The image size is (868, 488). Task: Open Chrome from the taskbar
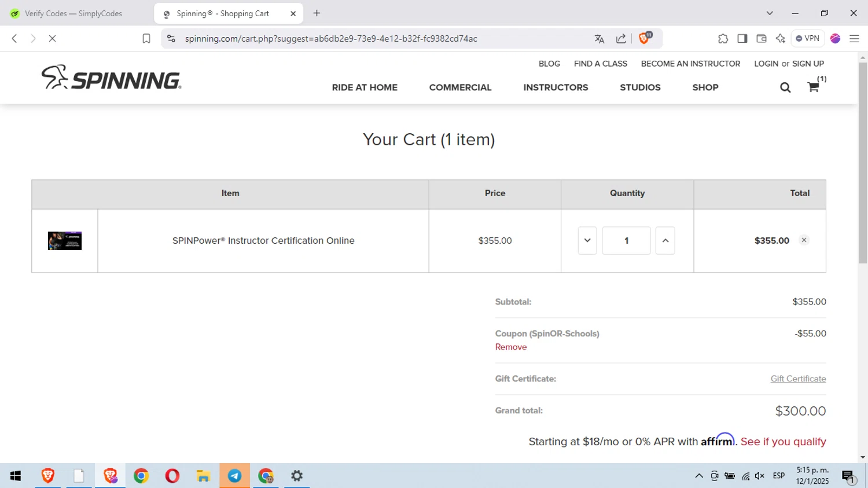pyautogui.click(x=141, y=476)
